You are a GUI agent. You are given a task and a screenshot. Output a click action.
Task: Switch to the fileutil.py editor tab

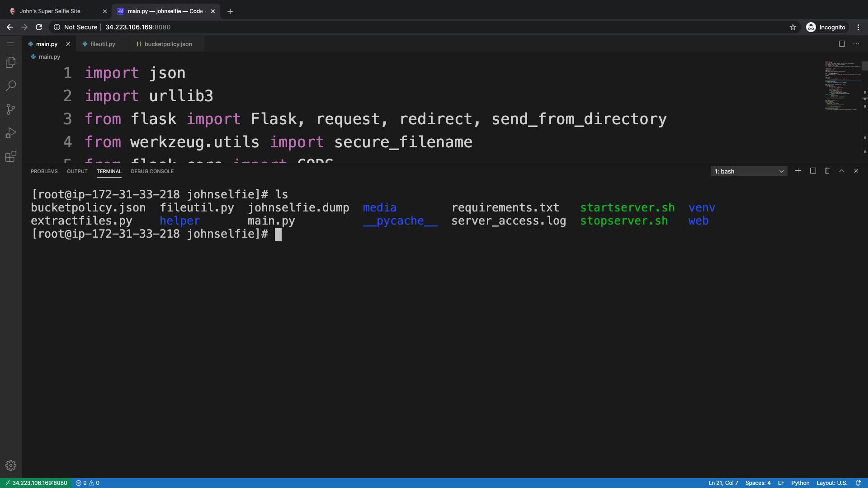103,44
